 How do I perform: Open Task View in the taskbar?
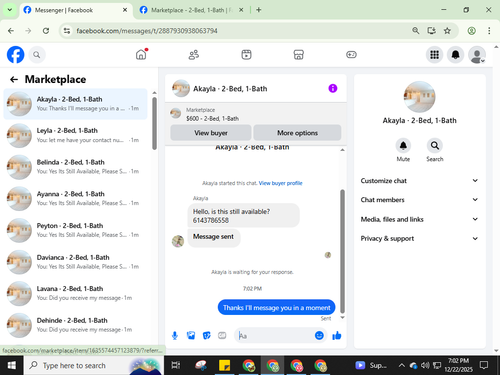[x=176, y=366]
